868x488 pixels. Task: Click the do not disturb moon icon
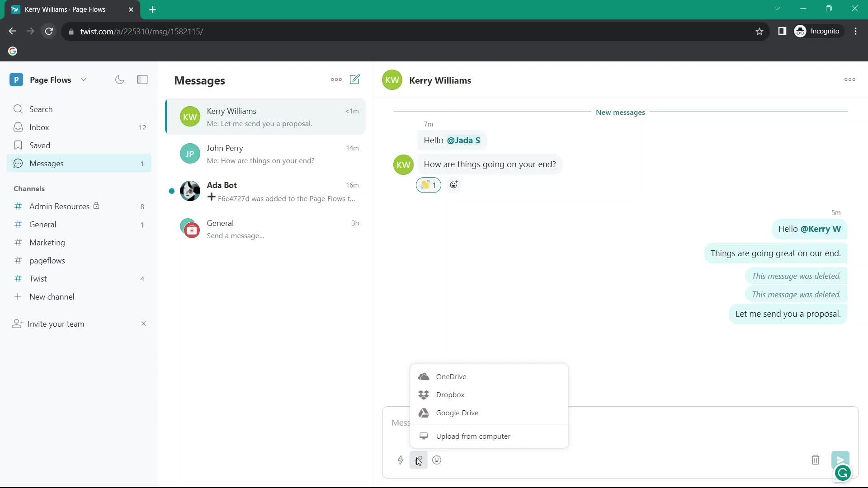(x=120, y=79)
